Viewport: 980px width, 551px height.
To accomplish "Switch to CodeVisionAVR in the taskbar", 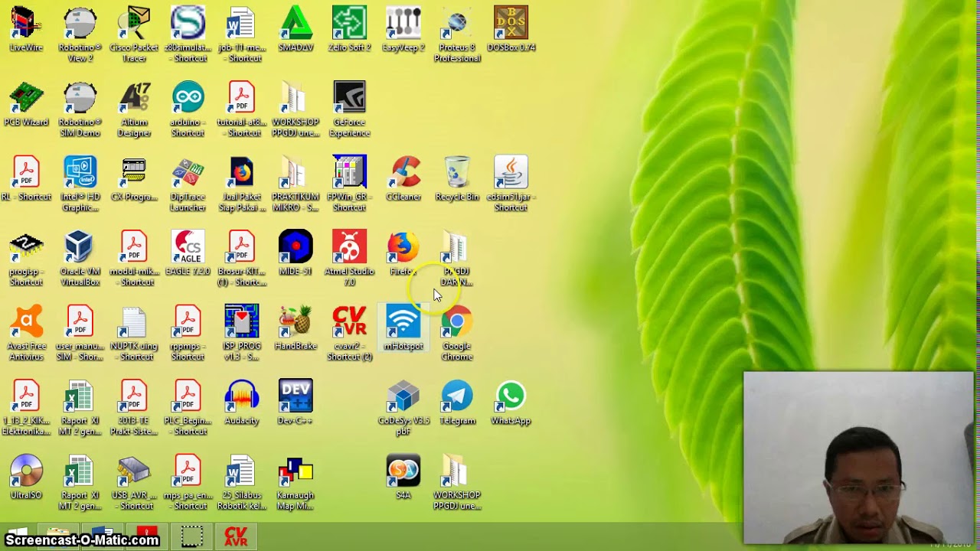I will 236,536.
